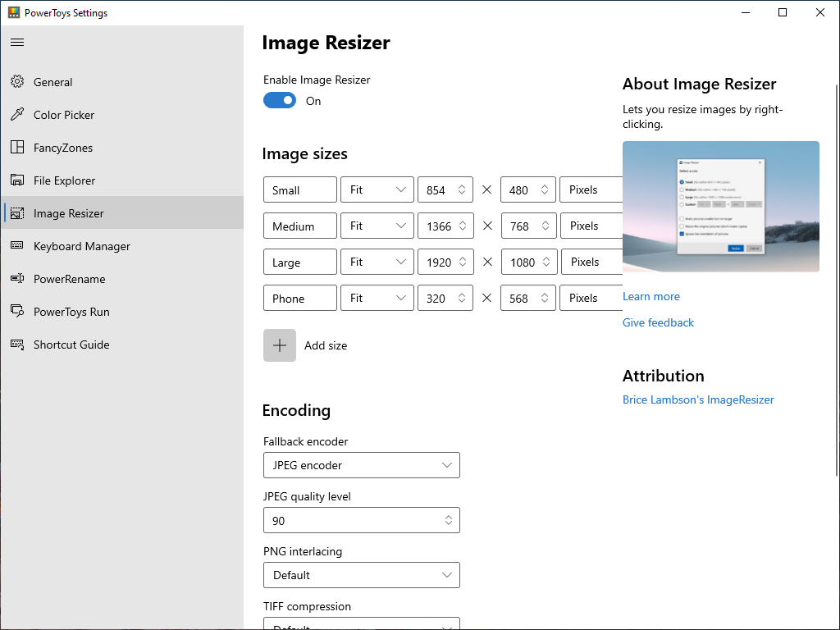Screen dimensions: 840x630
Task: Click the height 568 number field
Action: point(527,298)
